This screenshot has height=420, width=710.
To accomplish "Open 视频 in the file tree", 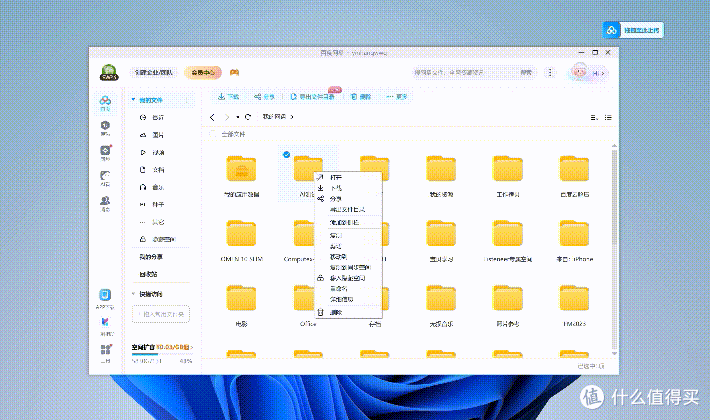I will [158, 153].
